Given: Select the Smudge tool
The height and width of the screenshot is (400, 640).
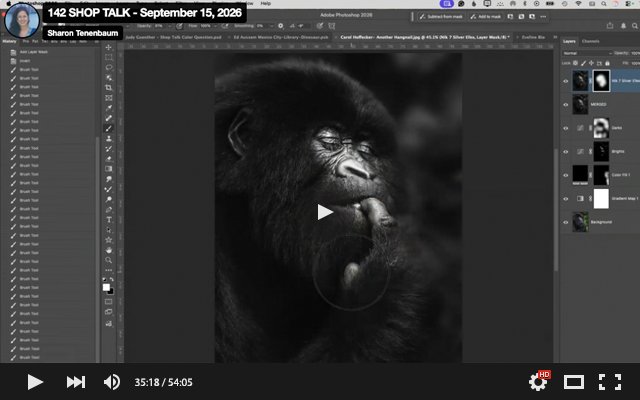Looking at the screenshot, I should [109, 179].
